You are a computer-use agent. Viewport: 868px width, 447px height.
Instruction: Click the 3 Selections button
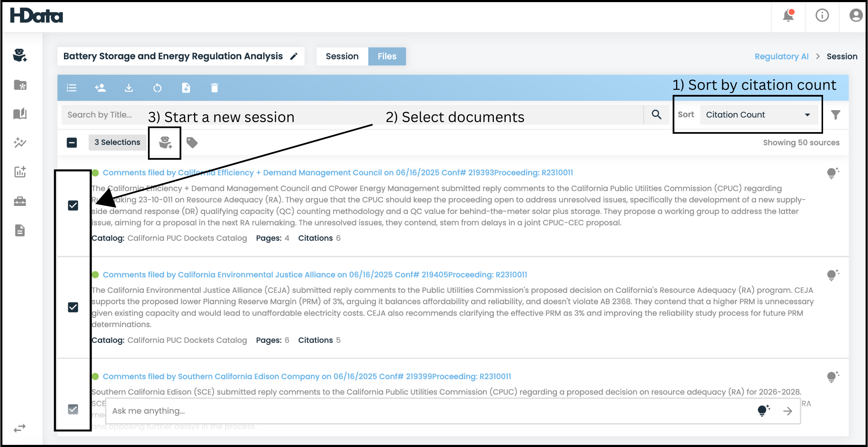coord(117,142)
